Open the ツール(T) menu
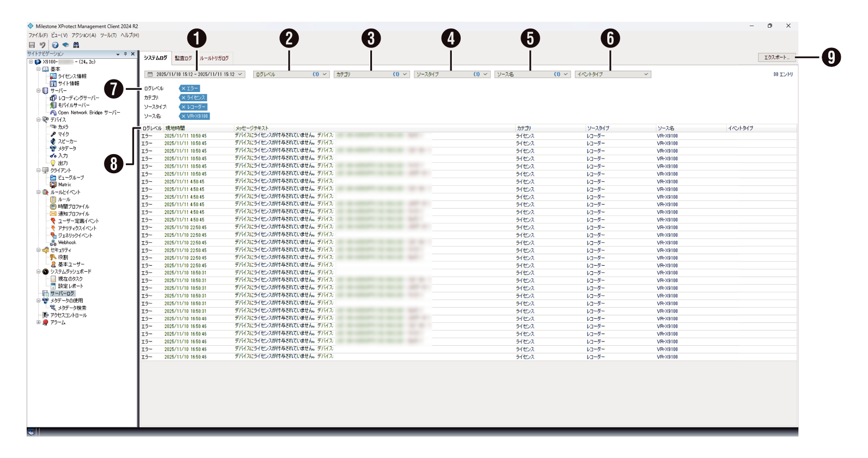This screenshot has height=458, width=868. [x=108, y=35]
